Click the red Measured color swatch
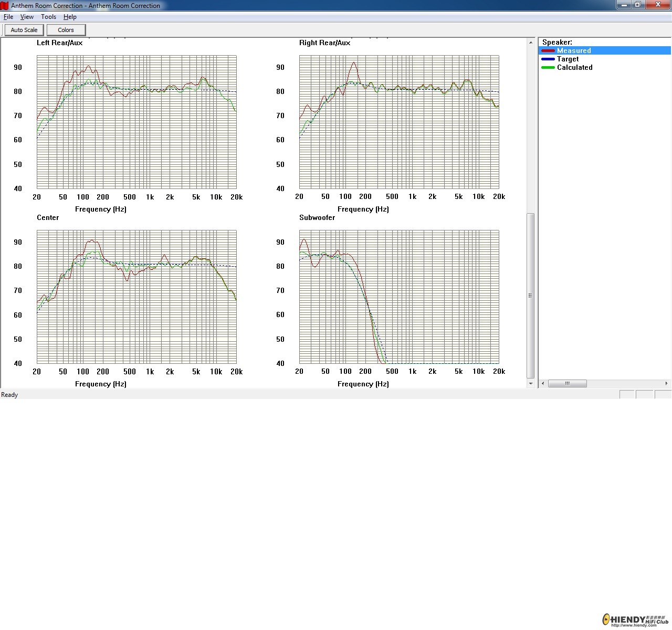Image resolution: width=672 pixels, height=630 pixels. tap(548, 51)
